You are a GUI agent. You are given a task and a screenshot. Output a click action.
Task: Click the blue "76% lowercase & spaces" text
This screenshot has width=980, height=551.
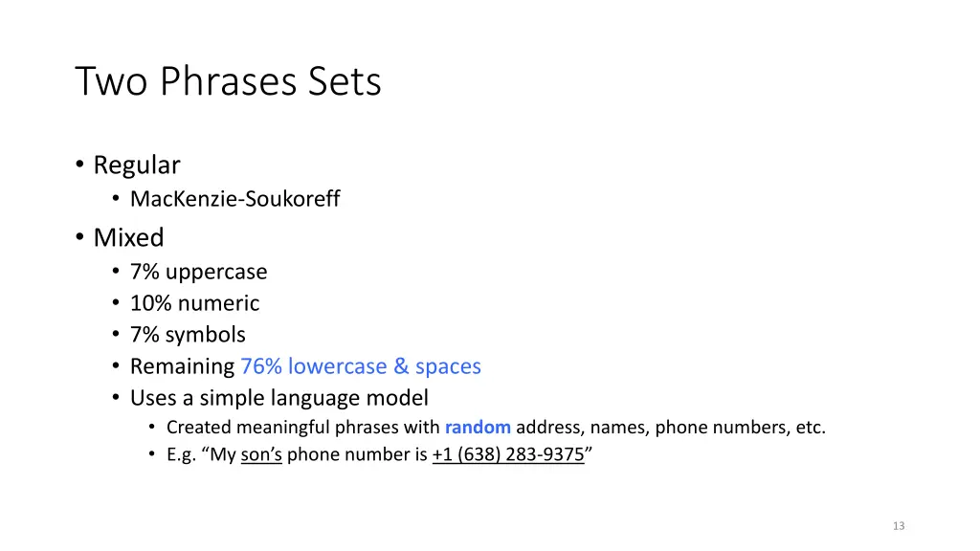(x=361, y=366)
